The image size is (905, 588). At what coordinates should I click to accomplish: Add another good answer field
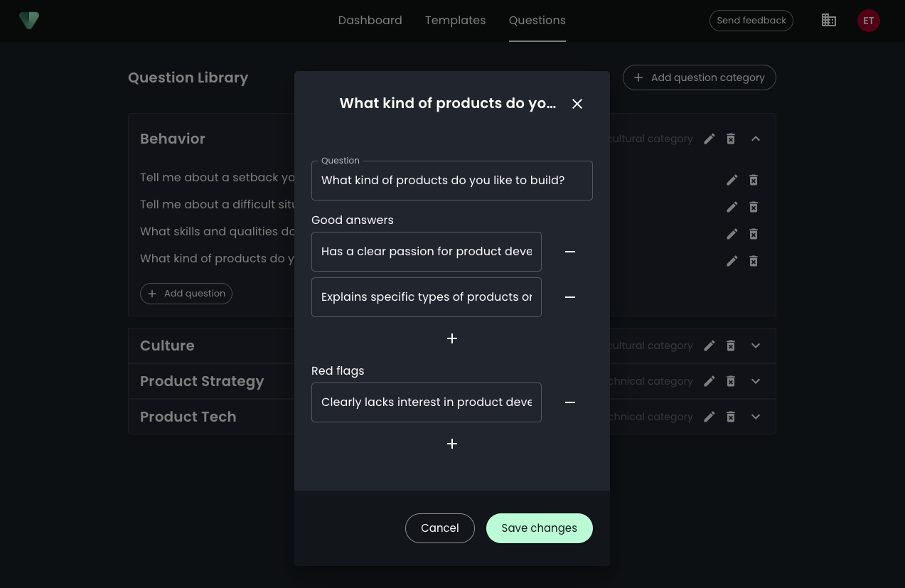[x=452, y=338]
